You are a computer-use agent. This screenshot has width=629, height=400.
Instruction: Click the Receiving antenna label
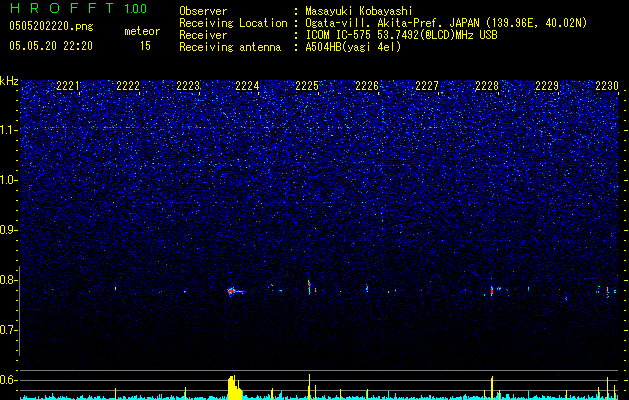pos(230,47)
